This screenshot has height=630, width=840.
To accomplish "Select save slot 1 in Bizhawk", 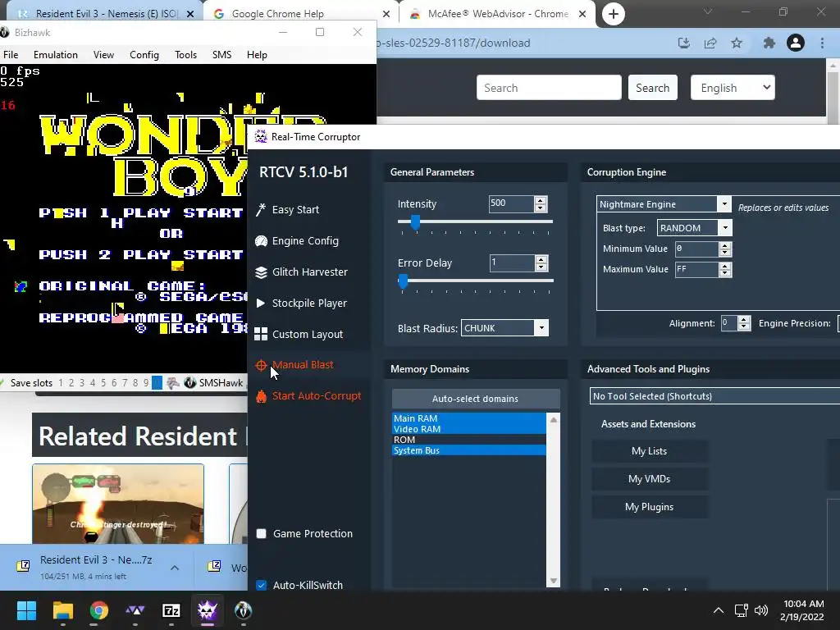I will tap(61, 382).
